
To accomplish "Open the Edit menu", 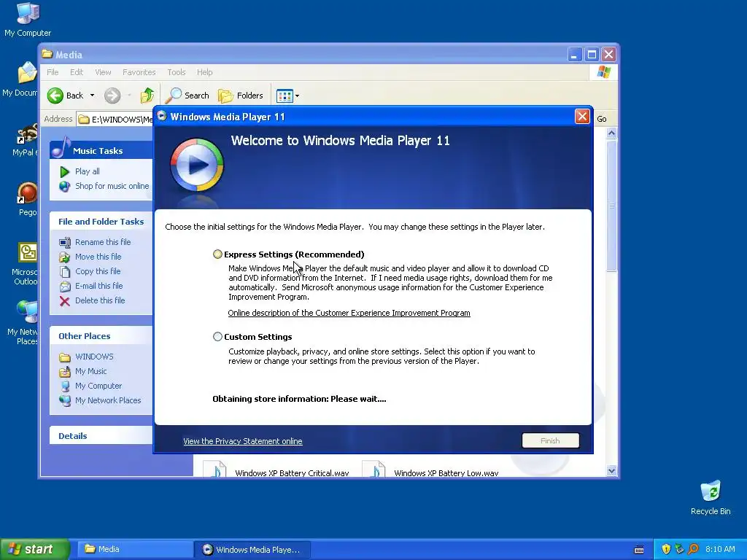I will (76, 72).
